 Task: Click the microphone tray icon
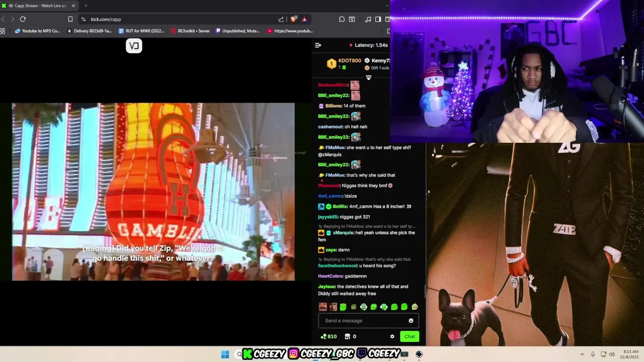coord(593,354)
